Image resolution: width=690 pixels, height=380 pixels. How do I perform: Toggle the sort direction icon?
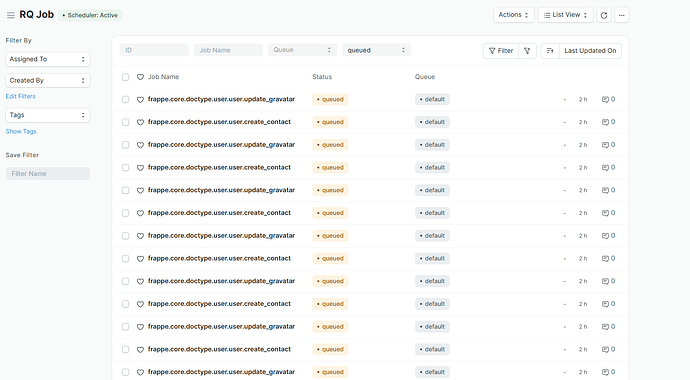point(550,51)
